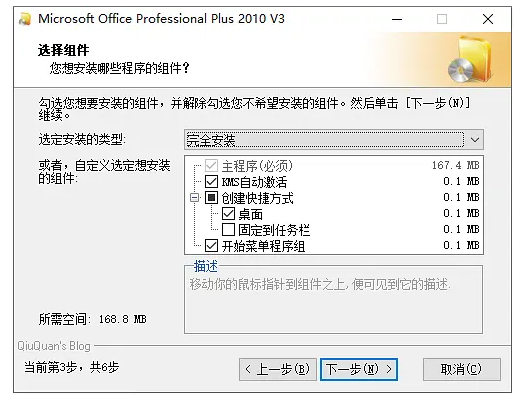
Task: Uncheck the 开始菜单程序组 checkbox
Action: tap(212, 246)
